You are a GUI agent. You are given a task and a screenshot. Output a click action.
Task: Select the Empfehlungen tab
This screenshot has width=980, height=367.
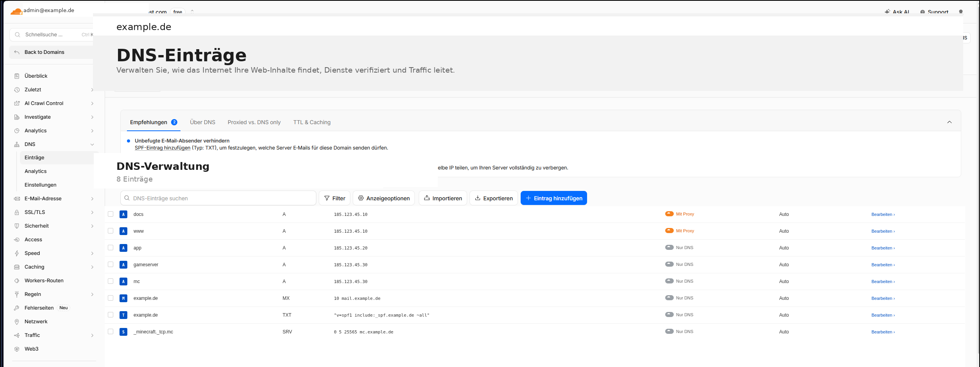[154, 122]
